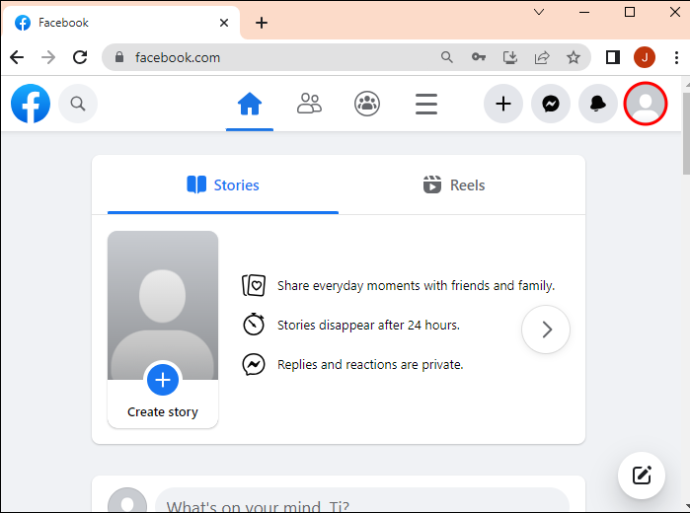Viewport: 690px width, 513px height.
Task: Open the tab search dropdown arrow
Action: tap(539, 12)
